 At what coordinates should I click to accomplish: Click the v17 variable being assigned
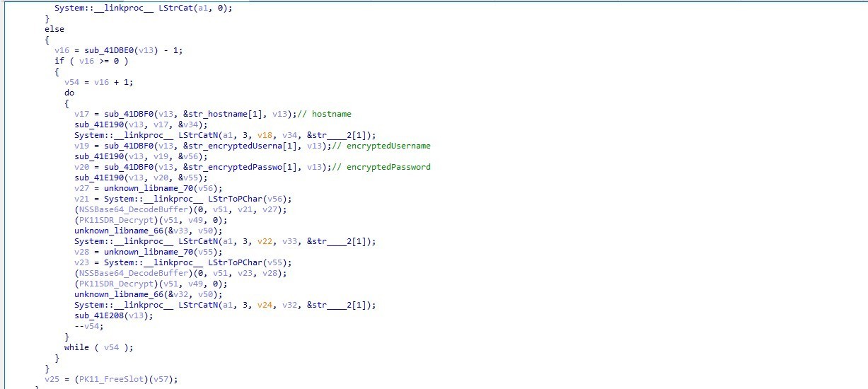81,114
